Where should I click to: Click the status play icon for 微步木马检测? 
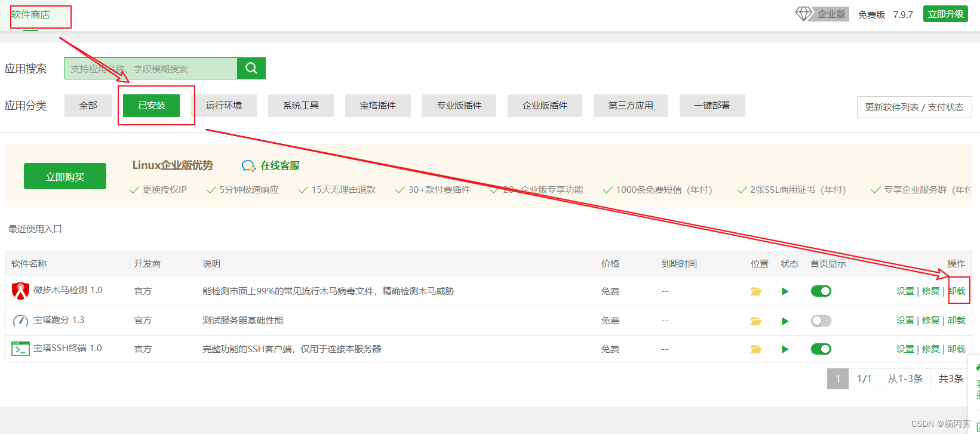pos(785,291)
